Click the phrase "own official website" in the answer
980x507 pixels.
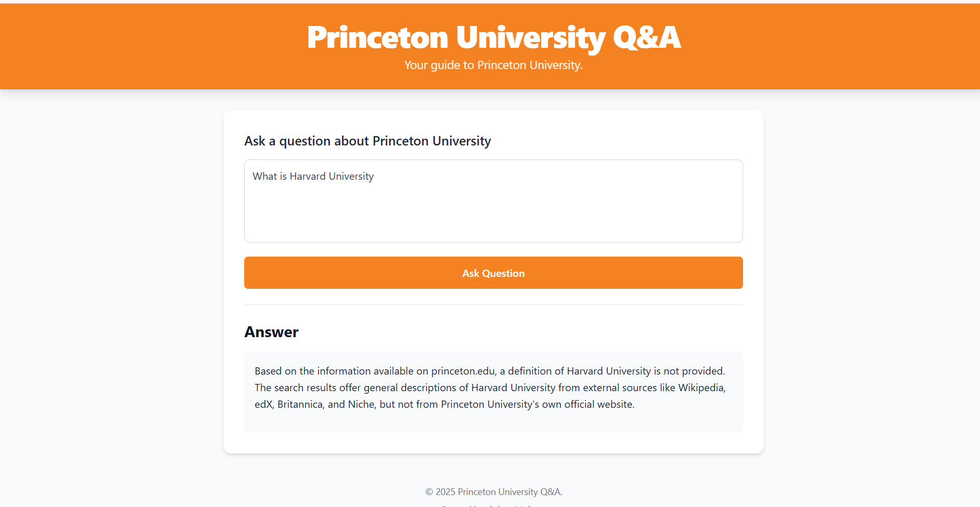pos(587,404)
